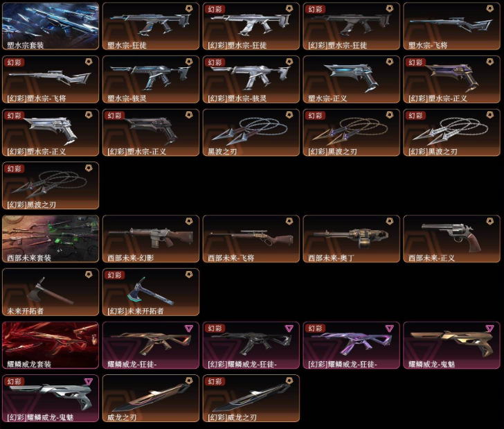This screenshot has height=429, width=504.
Task: Click the tier icon on 塑水宗-飞将 card
Action: 489,9
